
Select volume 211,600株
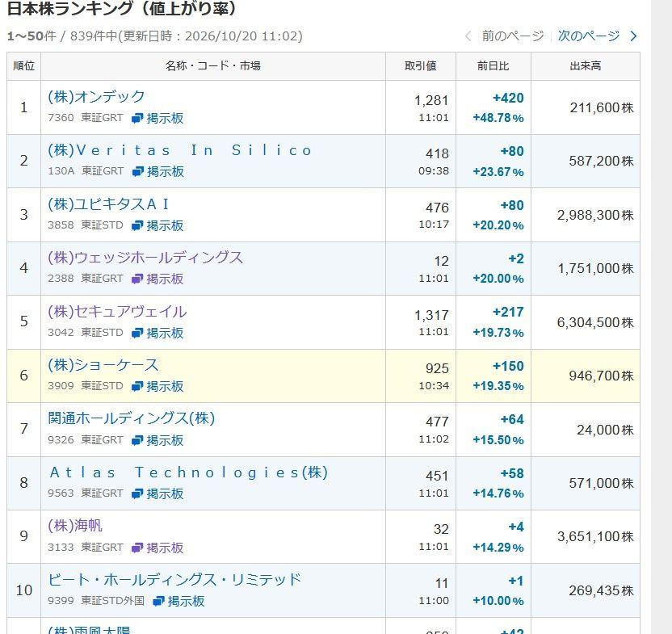point(602,107)
